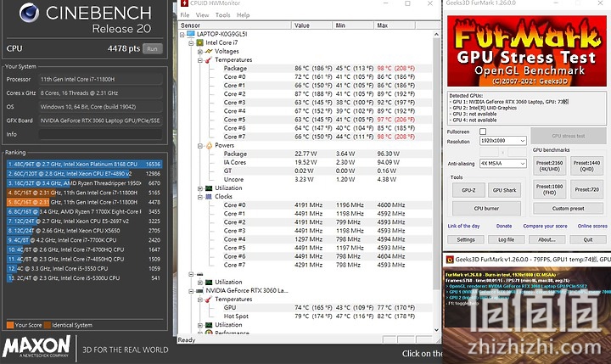Click the Powers flame icon
The image size is (611, 364).
[x=209, y=145]
